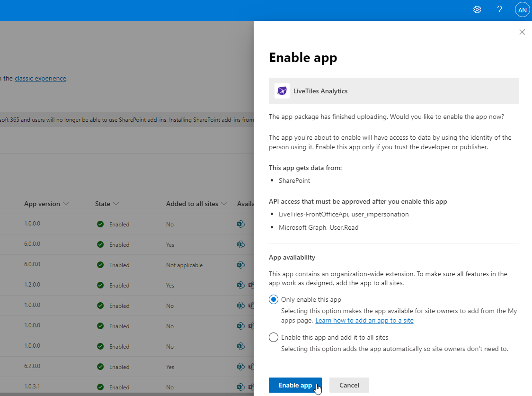
Task: Click the LiveTiles-FrontOfficeApi, user_impersonation entry
Action: [x=344, y=214]
